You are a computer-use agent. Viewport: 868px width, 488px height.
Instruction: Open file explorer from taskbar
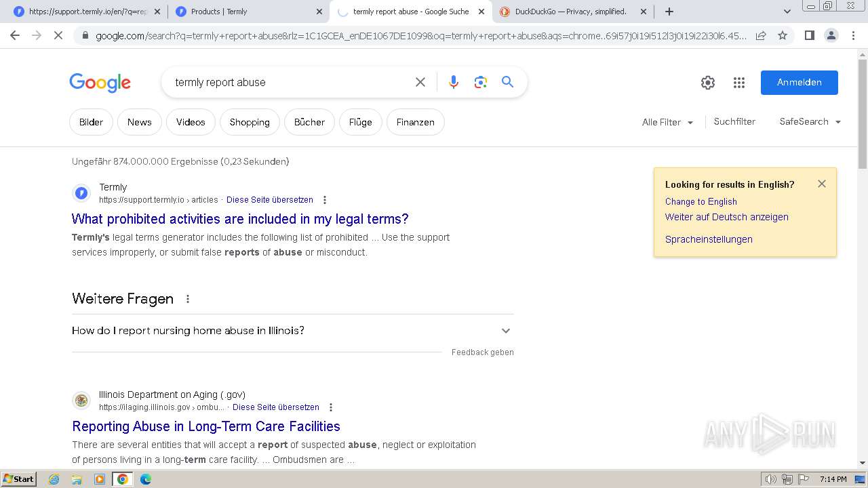pos(77,479)
